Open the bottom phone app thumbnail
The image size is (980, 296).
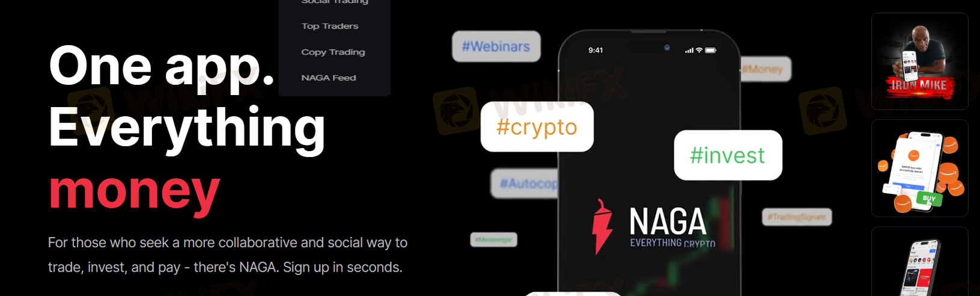coord(919,262)
